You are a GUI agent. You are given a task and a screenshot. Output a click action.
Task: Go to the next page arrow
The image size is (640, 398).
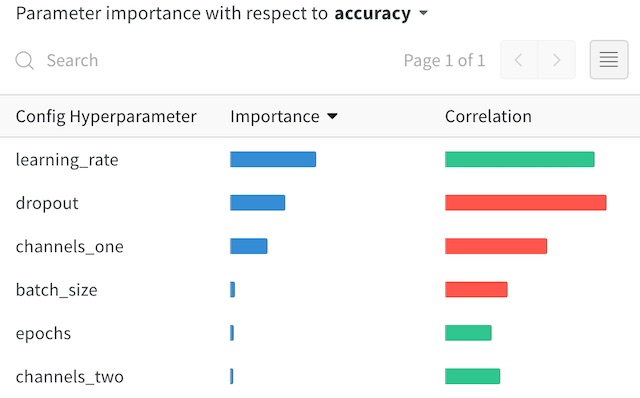tap(557, 60)
